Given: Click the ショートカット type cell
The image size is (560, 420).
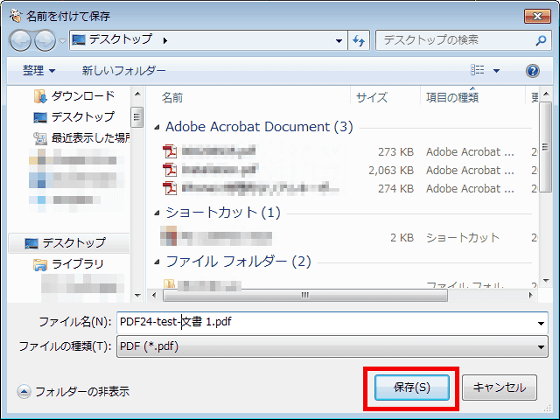Looking at the screenshot, I should (463, 238).
